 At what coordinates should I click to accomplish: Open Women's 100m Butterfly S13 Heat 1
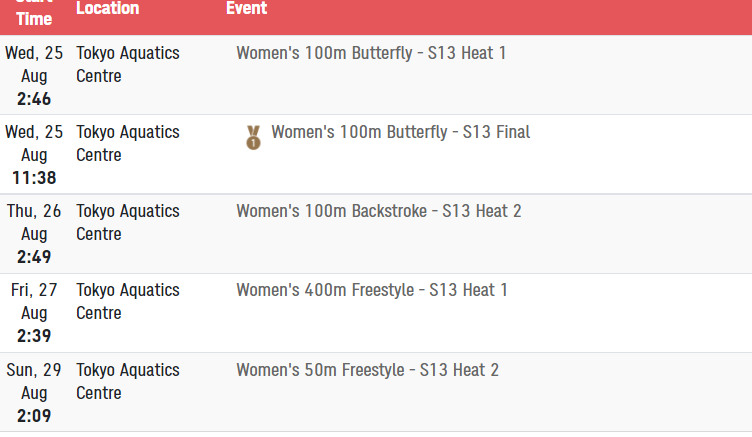371,53
